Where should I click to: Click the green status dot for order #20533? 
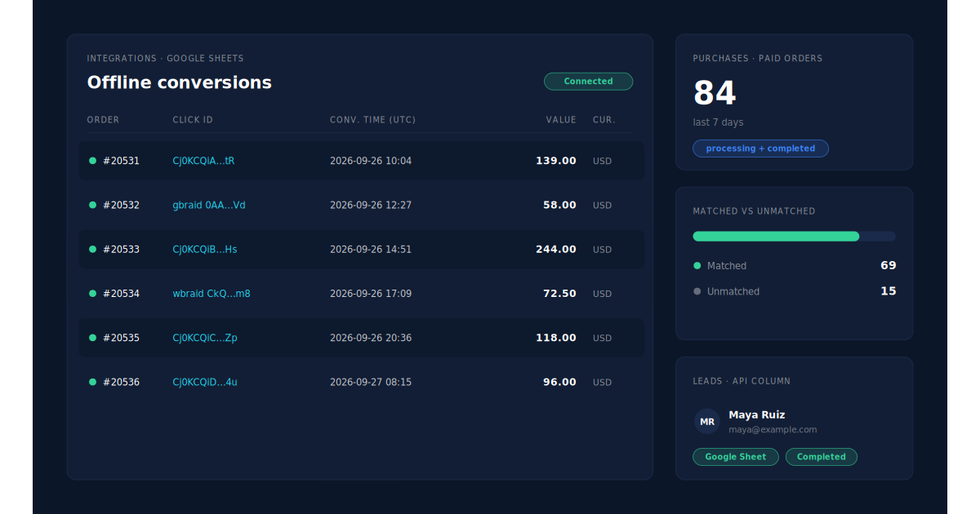pyautogui.click(x=92, y=249)
